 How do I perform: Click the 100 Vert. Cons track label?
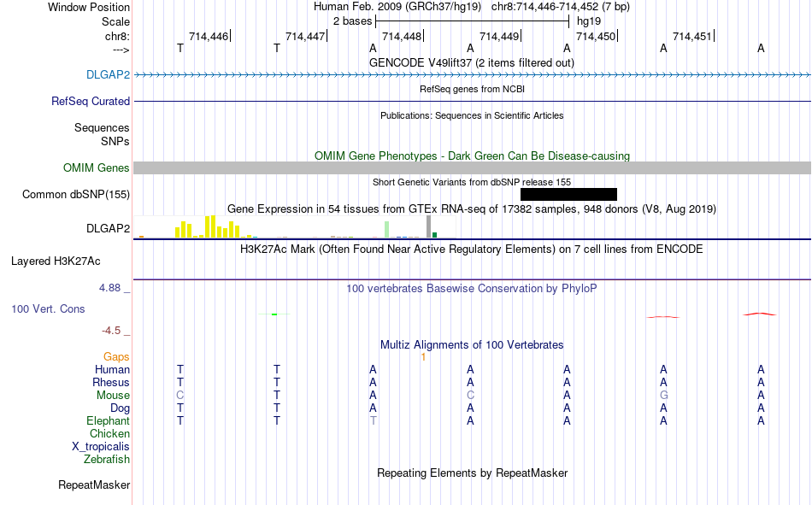click(48, 308)
